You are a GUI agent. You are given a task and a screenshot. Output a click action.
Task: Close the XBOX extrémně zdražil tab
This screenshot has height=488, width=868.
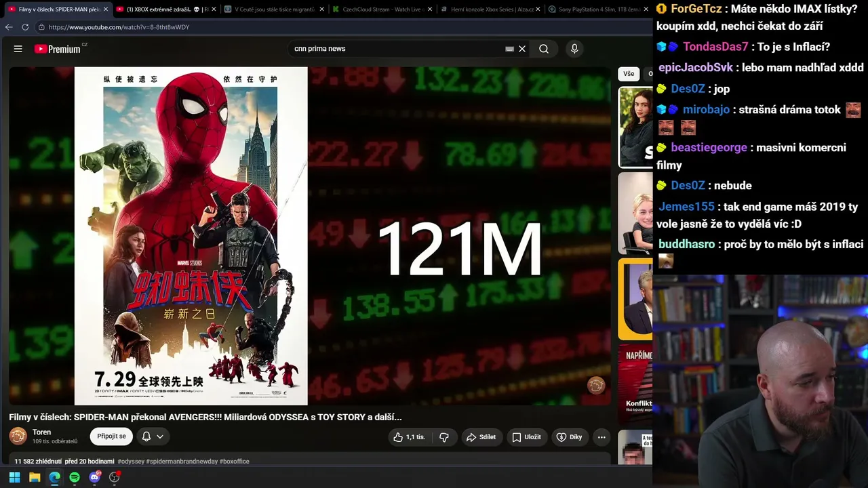[214, 9]
